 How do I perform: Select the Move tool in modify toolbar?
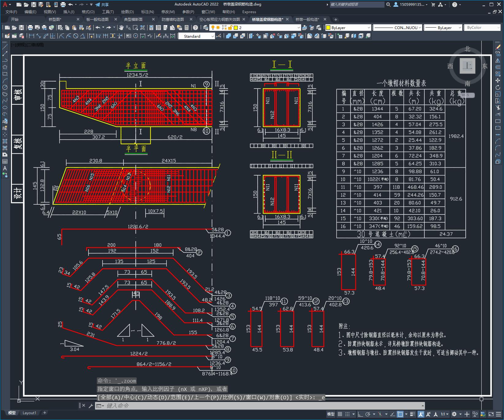pos(498,81)
